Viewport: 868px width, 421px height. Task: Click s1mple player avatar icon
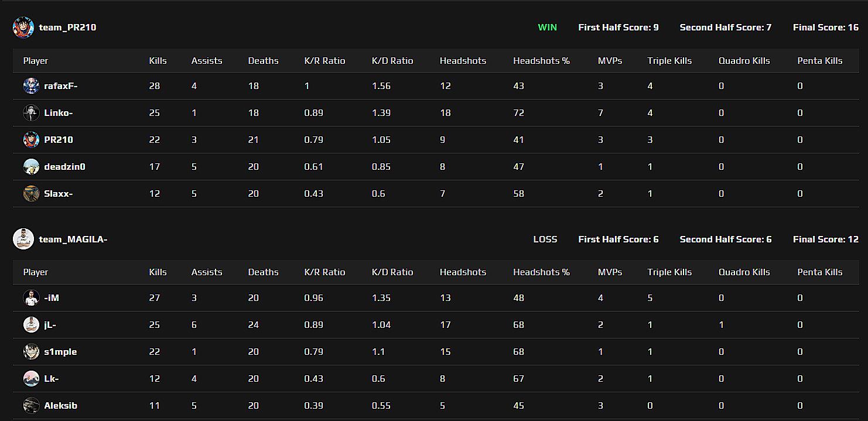click(x=31, y=352)
